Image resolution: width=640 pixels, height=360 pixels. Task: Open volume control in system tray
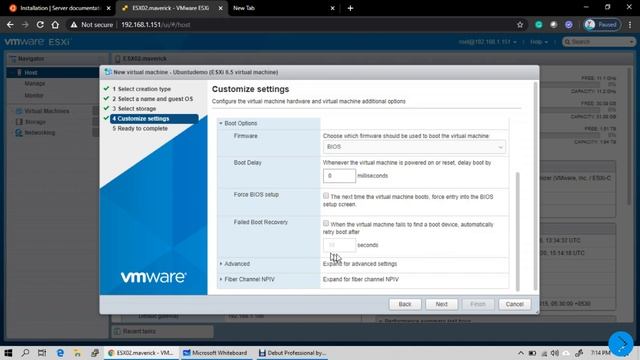[x=555, y=353]
